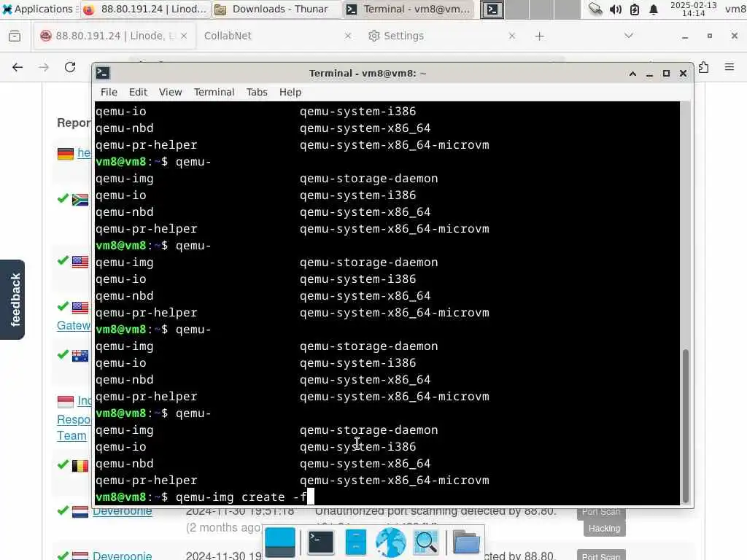Open the Firefox extensions puzzle icon
Image resolution: width=747 pixels, height=560 pixels.
[704, 67]
